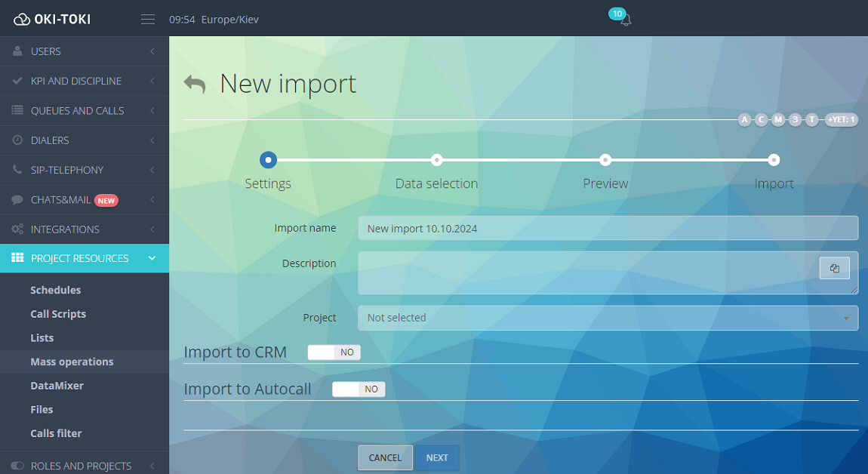Viewport: 868px width, 474px height.
Task: Click the Import name input field
Action: pyautogui.click(x=608, y=228)
